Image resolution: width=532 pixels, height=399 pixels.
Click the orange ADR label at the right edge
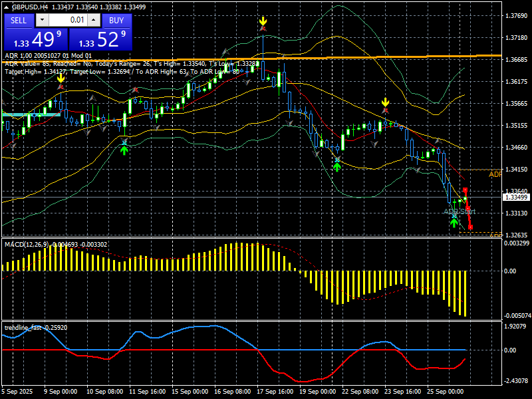(495, 174)
